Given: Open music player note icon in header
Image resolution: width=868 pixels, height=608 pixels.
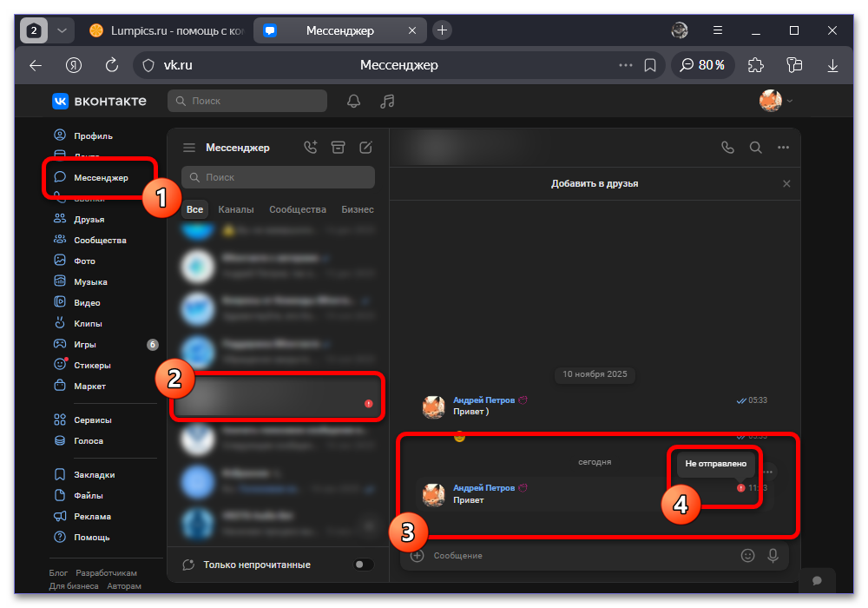Looking at the screenshot, I should (387, 101).
